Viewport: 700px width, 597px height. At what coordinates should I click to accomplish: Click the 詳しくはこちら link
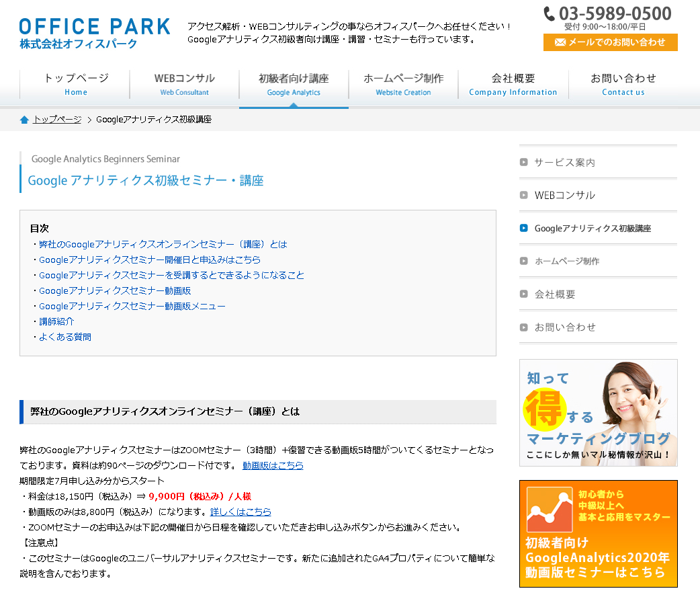240,512
